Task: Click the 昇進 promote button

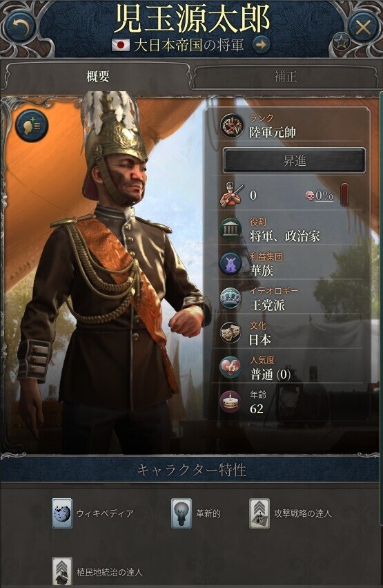Action: (x=294, y=161)
